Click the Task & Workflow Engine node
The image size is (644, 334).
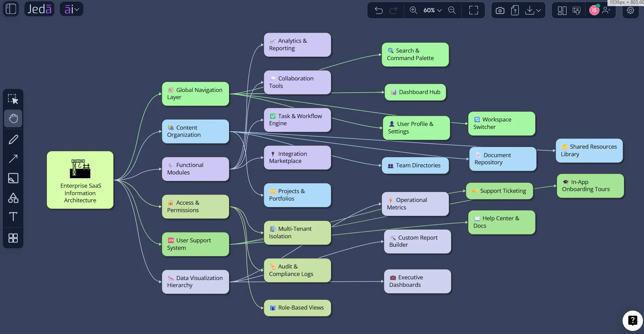(297, 120)
